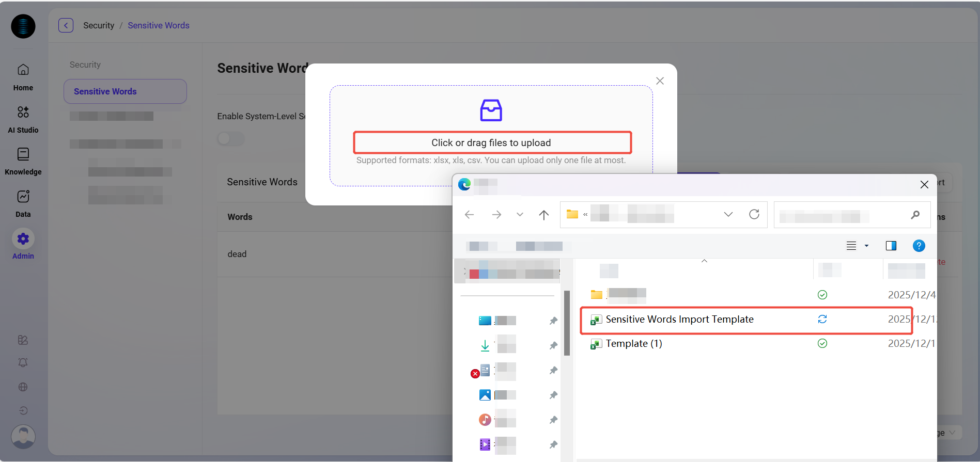Image resolution: width=980 pixels, height=462 pixels.
Task: Open the Data section icon
Action: click(x=23, y=197)
